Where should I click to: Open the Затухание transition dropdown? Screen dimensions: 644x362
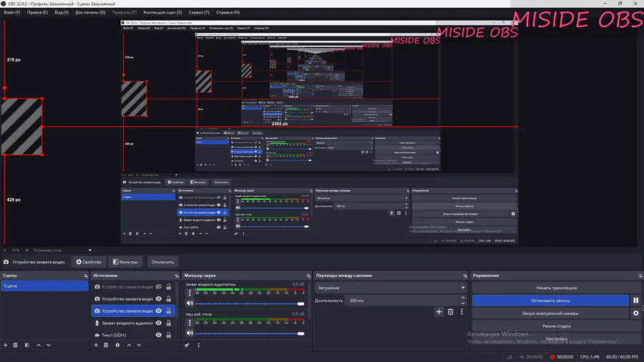391,288
